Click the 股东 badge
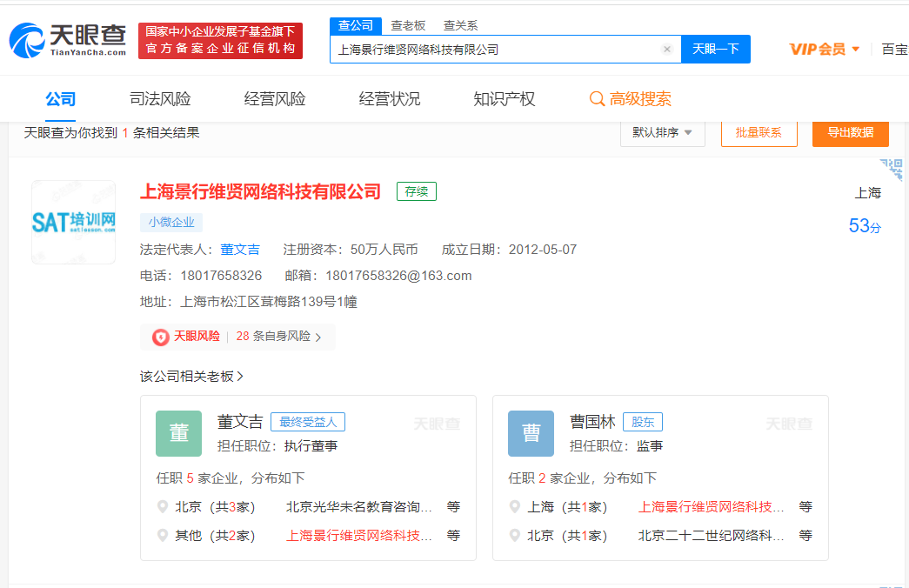This screenshot has width=909, height=588. [x=642, y=422]
